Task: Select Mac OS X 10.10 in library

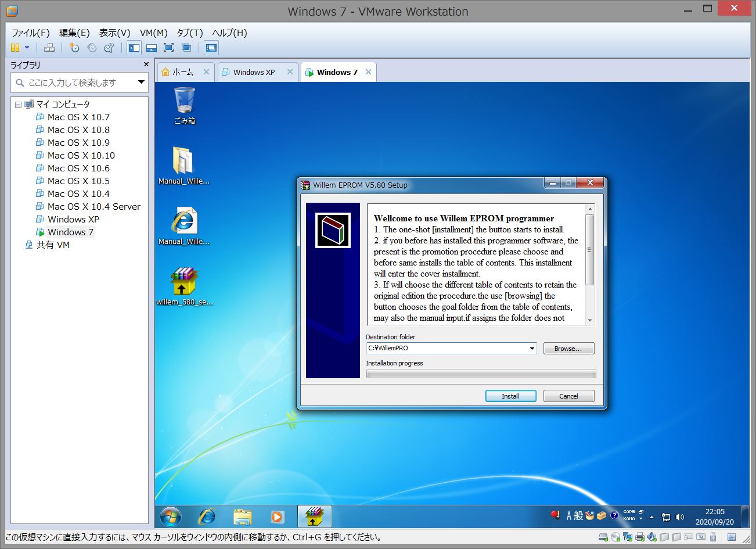Action: (x=81, y=155)
